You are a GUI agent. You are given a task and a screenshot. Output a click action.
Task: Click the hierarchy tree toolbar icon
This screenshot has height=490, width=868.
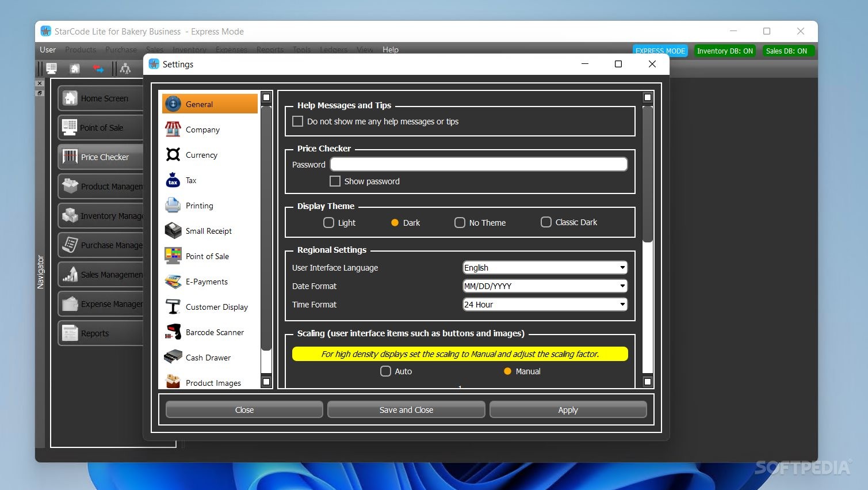[125, 69]
